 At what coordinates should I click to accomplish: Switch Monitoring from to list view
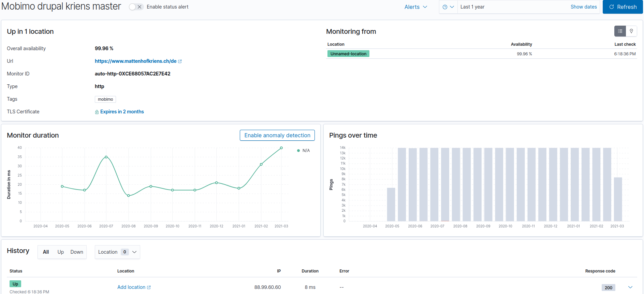coord(620,31)
